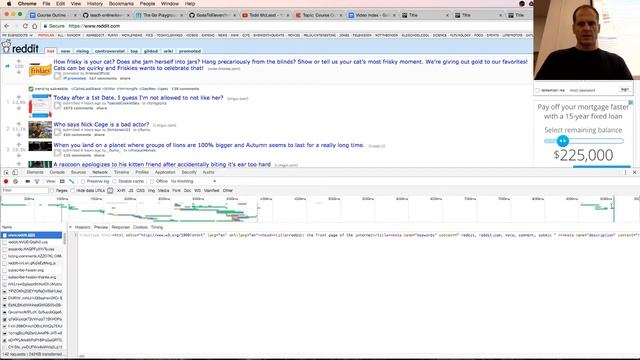Toggle the device toolbar icon in DevTools
640x360 pixels.
click(x=15, y=172)
